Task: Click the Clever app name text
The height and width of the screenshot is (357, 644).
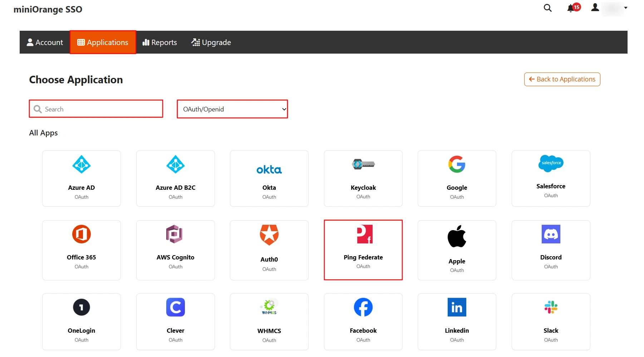Action: (x=176, y=331)
